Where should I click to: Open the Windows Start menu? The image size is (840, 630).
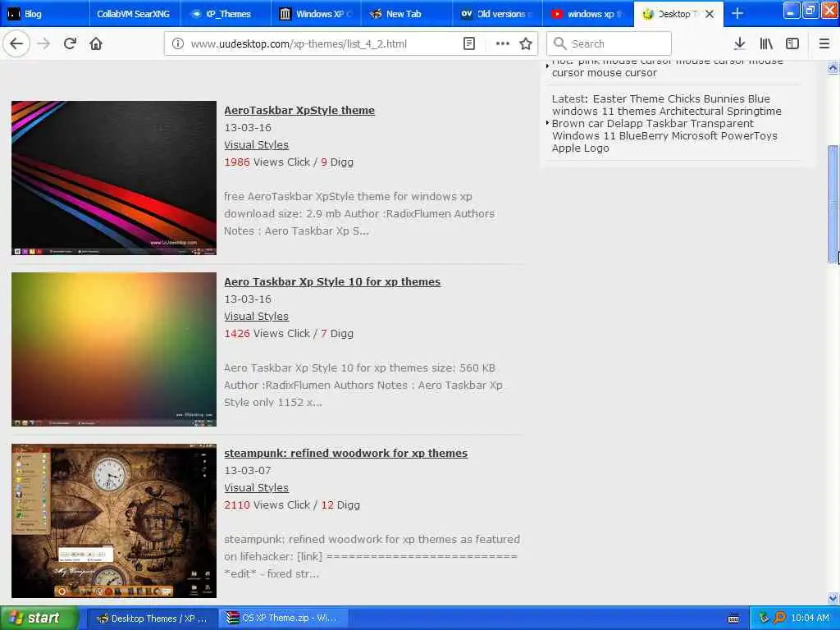(x=39, y=619)
